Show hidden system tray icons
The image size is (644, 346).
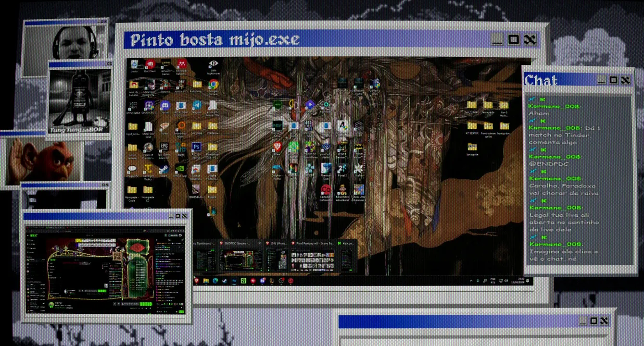pos(471,280)
